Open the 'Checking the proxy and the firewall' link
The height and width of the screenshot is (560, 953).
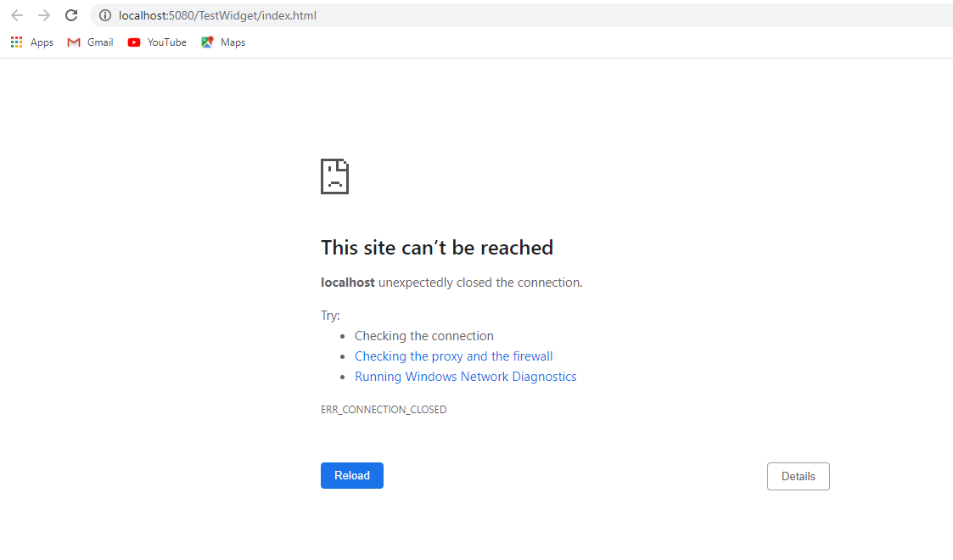coord(453,356)
